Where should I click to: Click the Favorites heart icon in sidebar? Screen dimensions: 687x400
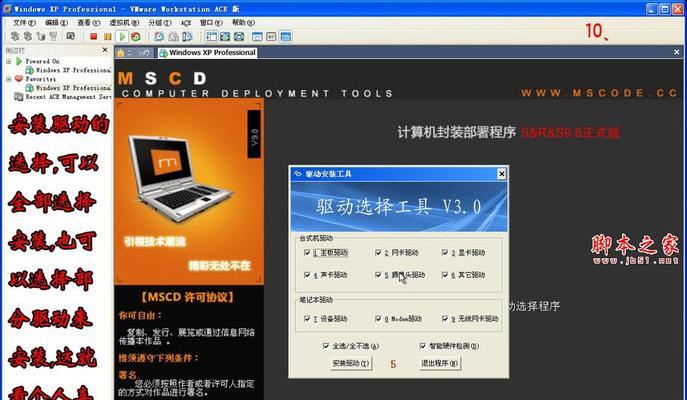(x=19, y=79)
